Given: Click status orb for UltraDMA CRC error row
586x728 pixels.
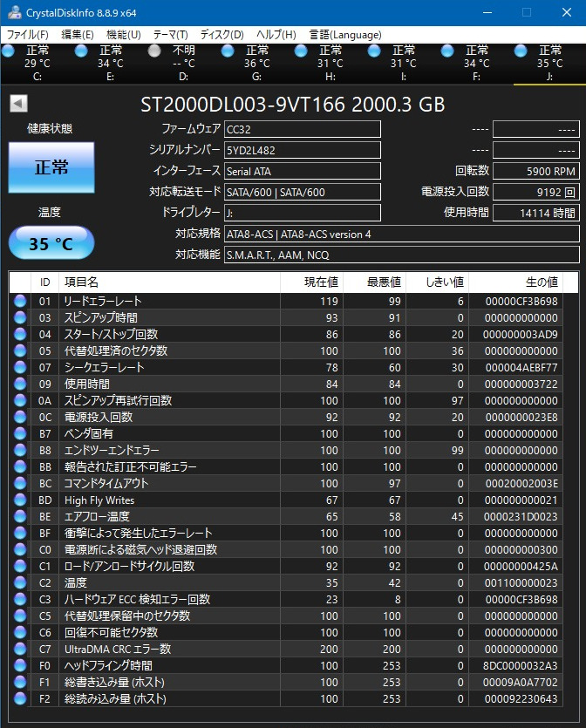Looking at the screenshot, I should (20, 649).
